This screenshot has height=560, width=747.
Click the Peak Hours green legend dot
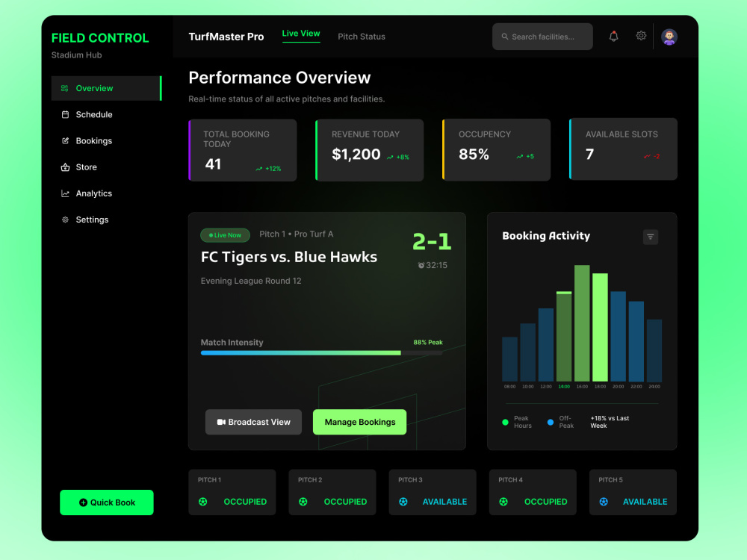tap(506, 422)
